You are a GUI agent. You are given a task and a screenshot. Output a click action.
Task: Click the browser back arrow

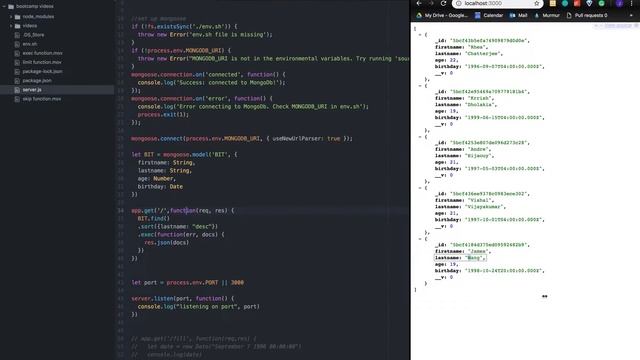(419, 3)
